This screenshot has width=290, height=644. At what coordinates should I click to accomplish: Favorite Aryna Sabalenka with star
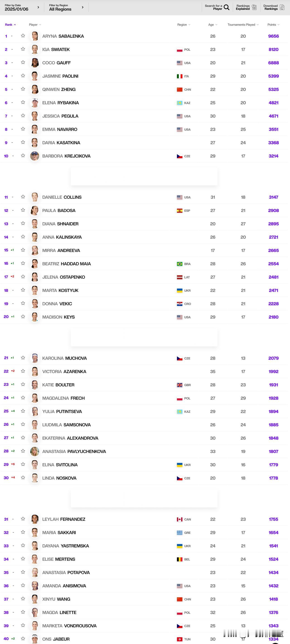point(23,36)
